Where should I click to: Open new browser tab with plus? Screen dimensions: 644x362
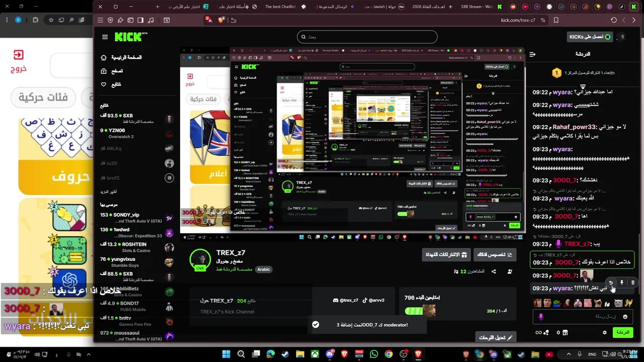point(157,7)
